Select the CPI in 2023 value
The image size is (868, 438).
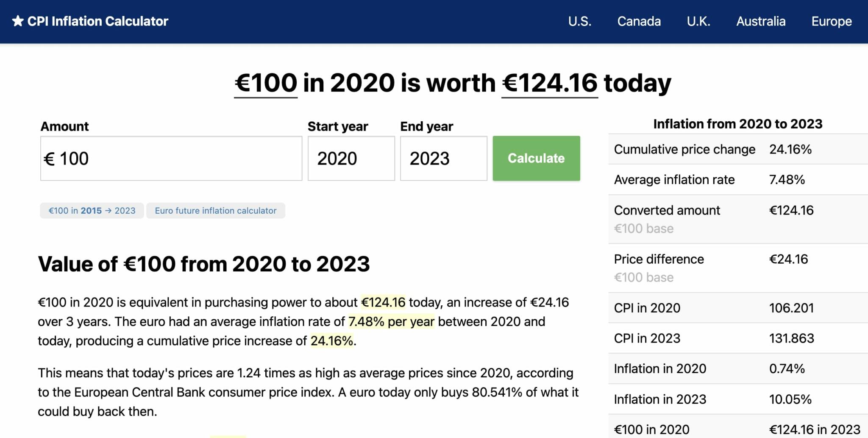[x=791, y=338]
